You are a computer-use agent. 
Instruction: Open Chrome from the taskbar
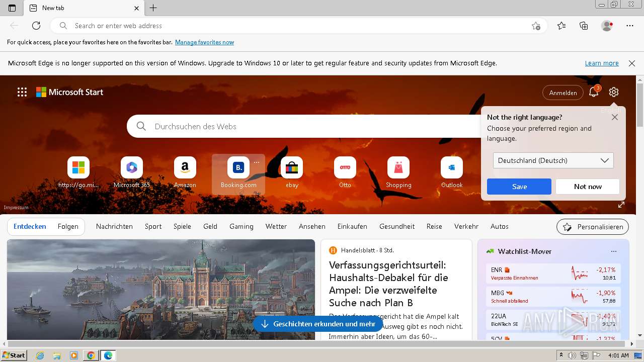click(91, 355)
